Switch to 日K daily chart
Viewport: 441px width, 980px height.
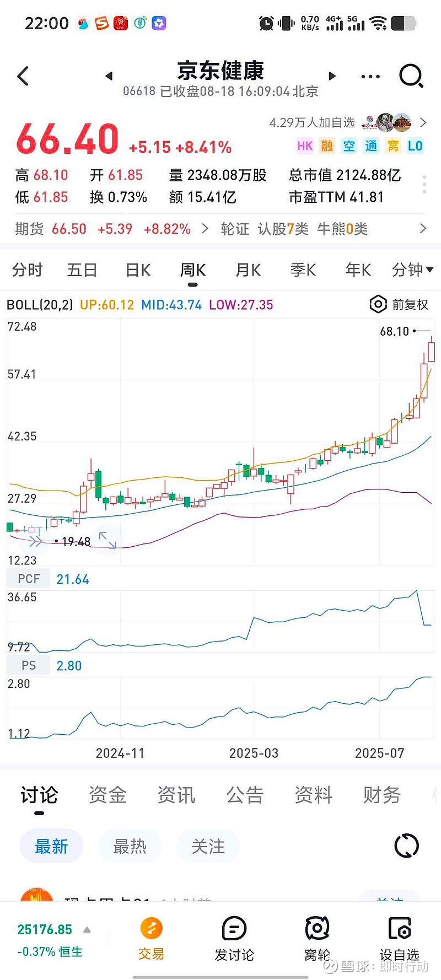[x=138, y=270]
